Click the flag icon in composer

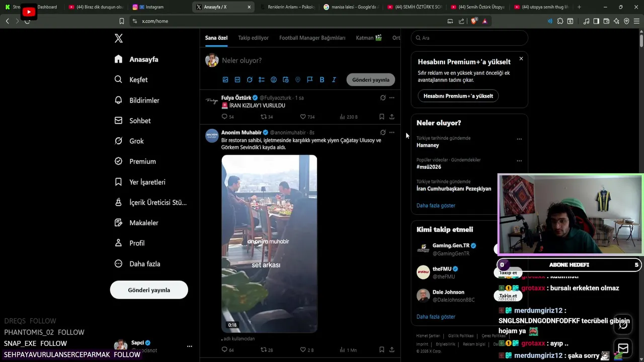click(310, 79)
